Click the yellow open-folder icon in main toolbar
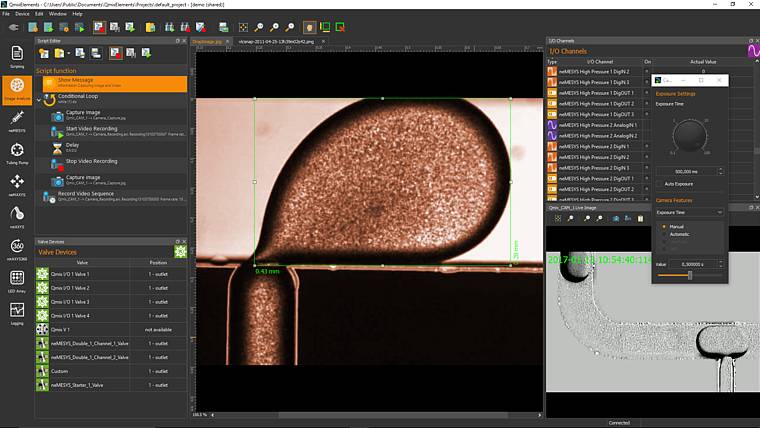The width and height of the screenshot is (760, 428). 150,28
